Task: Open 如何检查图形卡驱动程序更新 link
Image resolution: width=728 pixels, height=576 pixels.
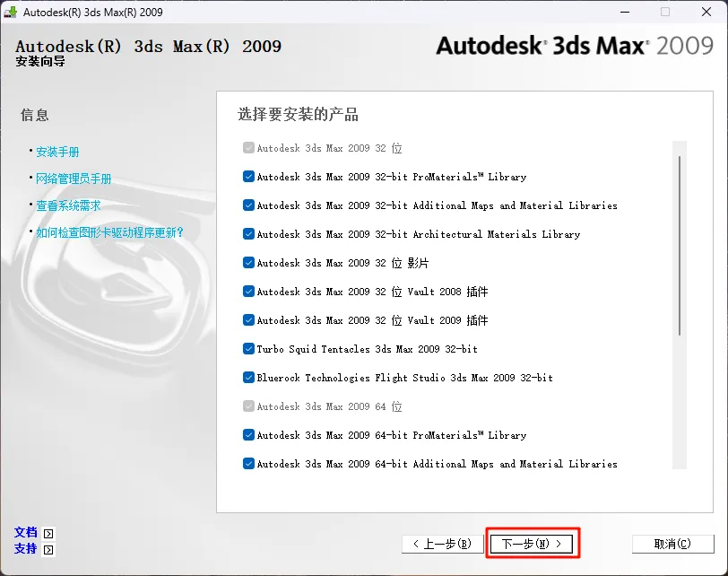Action: [109, 232]
